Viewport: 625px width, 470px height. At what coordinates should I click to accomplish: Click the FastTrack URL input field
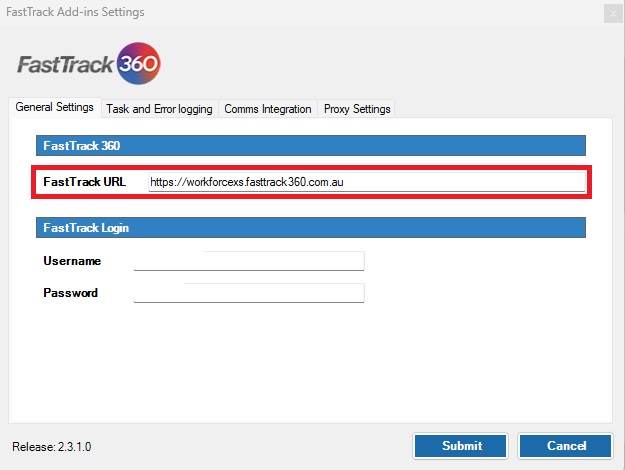[x=367, y=182]
